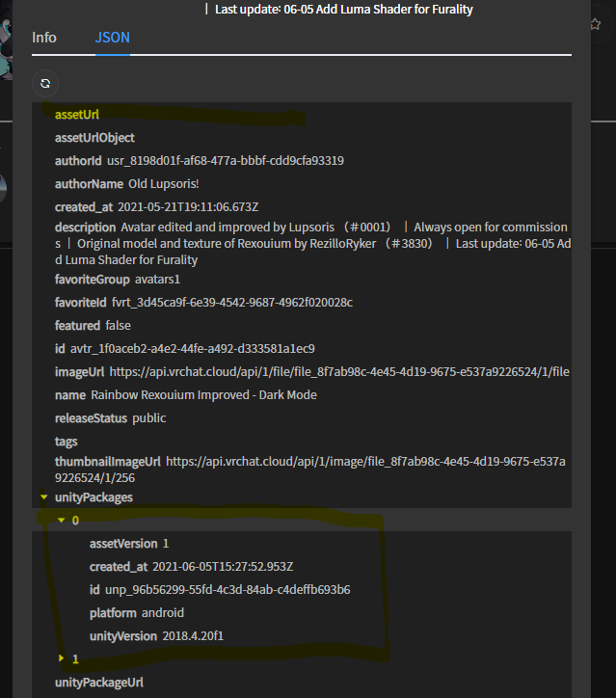616x698 pixels.
Task: Switch to the Info tab
Action: point(44,38)
